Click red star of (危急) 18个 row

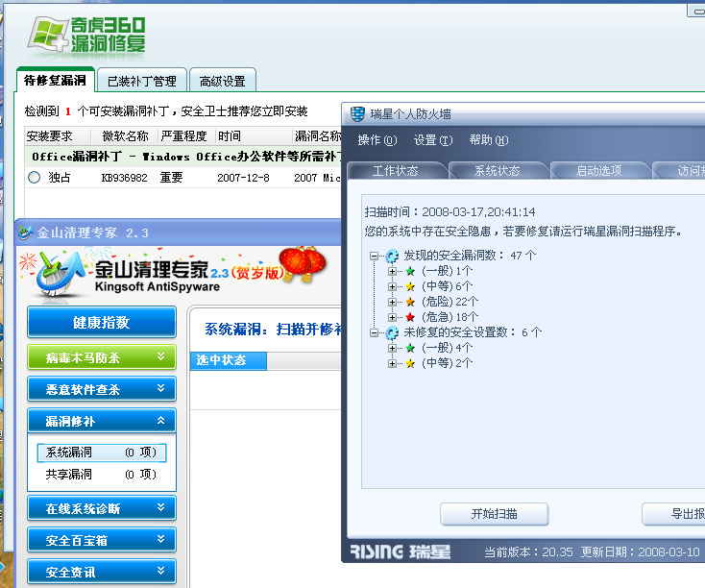410,317
